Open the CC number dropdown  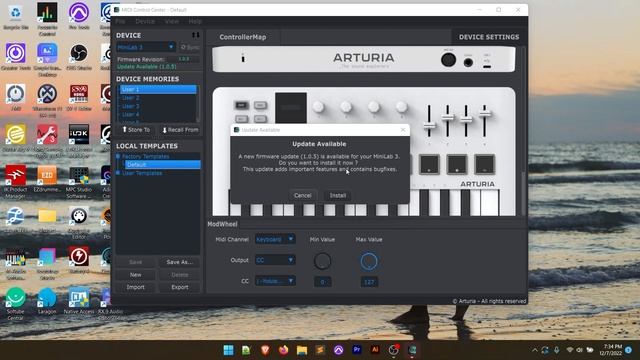(275, 281)
